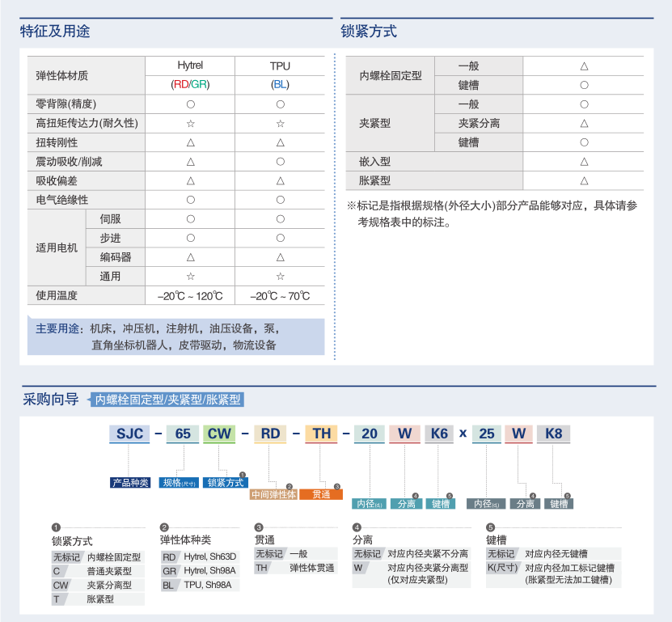Click the circled 4 icon above 分离 legend
Image resolution: width=672 pixels, height=622 pixels.
click(357, 527)
